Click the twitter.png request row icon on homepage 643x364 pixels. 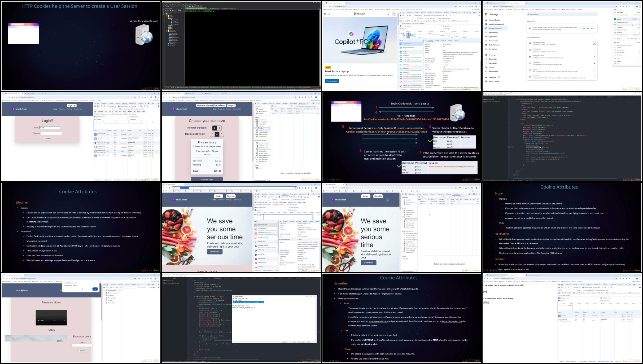pos(256,251)
